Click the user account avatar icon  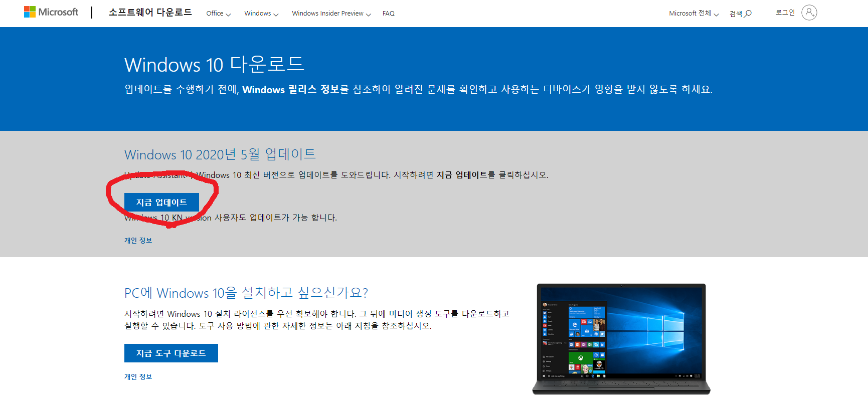pyautogui.click(x=809, y=13)
